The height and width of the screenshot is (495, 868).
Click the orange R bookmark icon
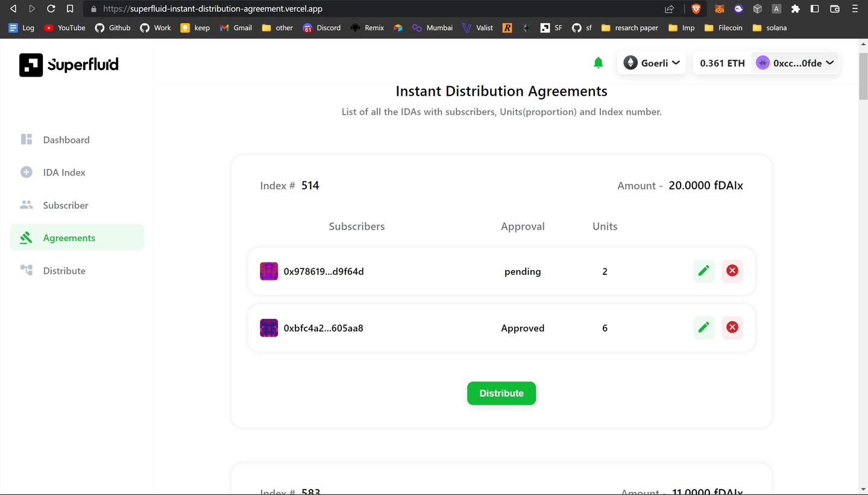[x=507, y=28]
